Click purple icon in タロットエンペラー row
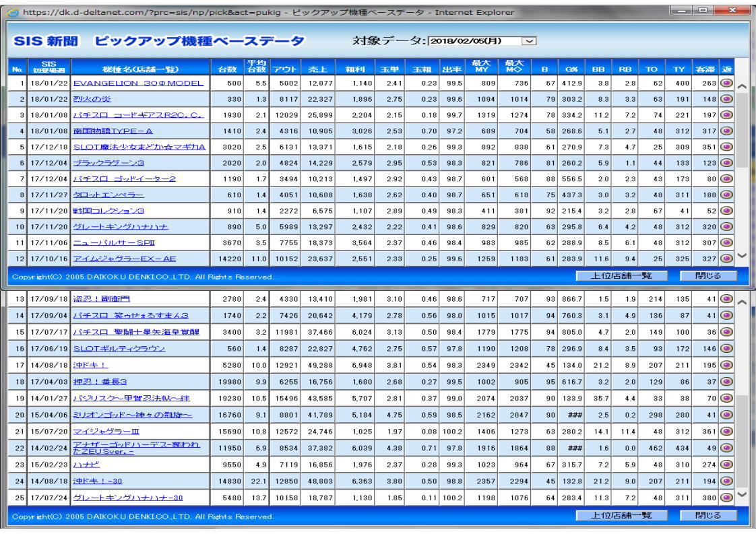Screen dimensions: 756x534 [726, 194]
